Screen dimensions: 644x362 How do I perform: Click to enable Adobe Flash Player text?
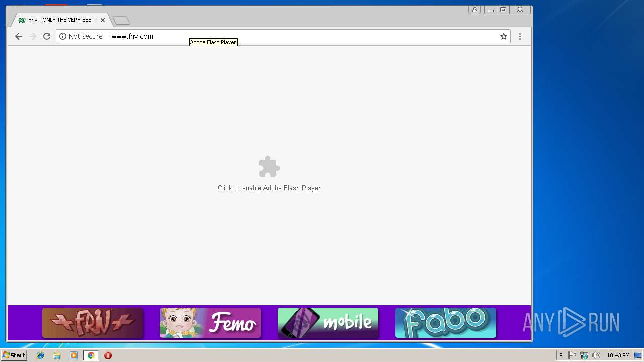click(269, 188)
